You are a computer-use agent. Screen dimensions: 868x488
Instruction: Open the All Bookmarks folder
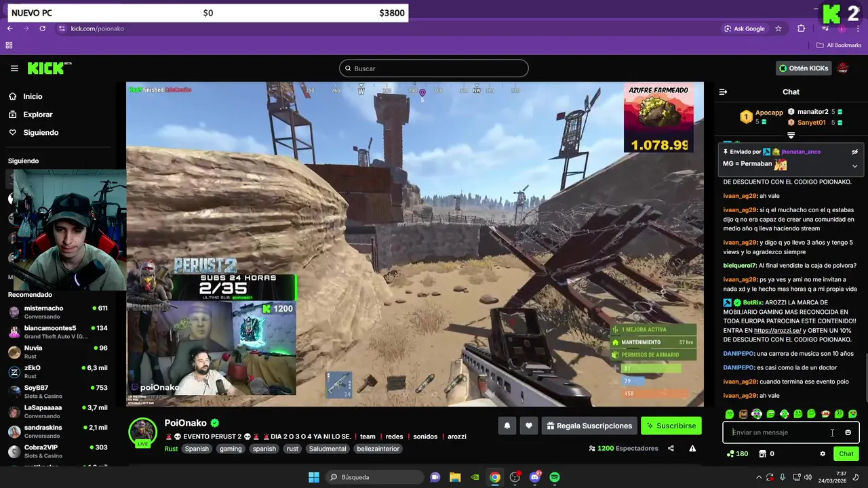pyautogui.click(x=839, y=45)
